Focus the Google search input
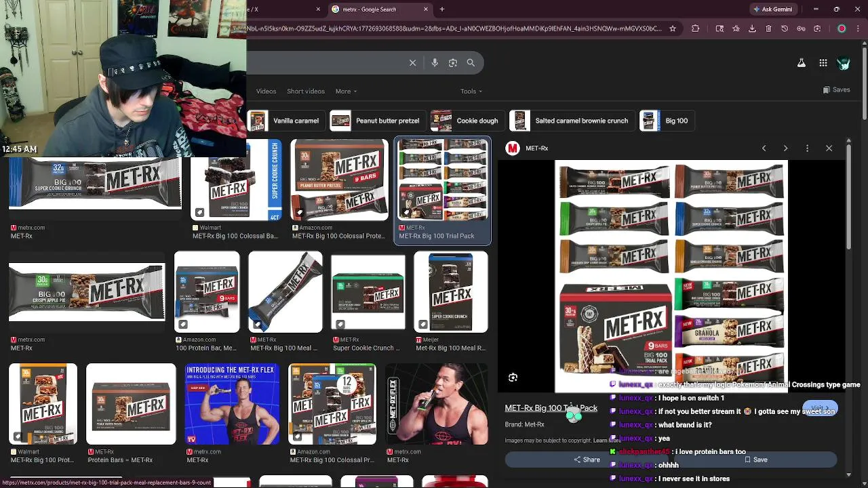This screenshot has height=488, width=868. (325, 62)
